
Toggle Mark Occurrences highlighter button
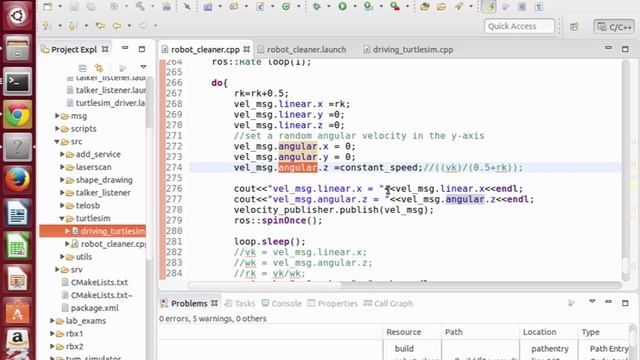489,6
